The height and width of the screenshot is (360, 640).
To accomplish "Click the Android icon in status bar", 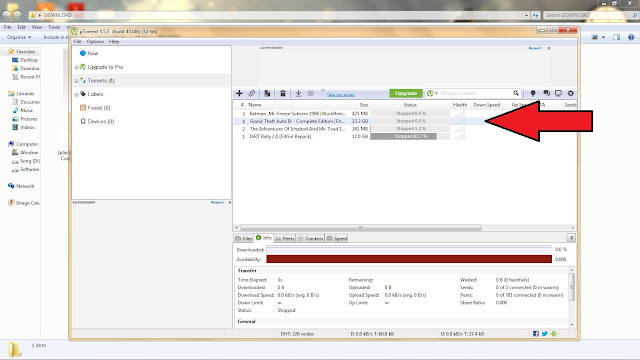I will click(x=554, y=333).
